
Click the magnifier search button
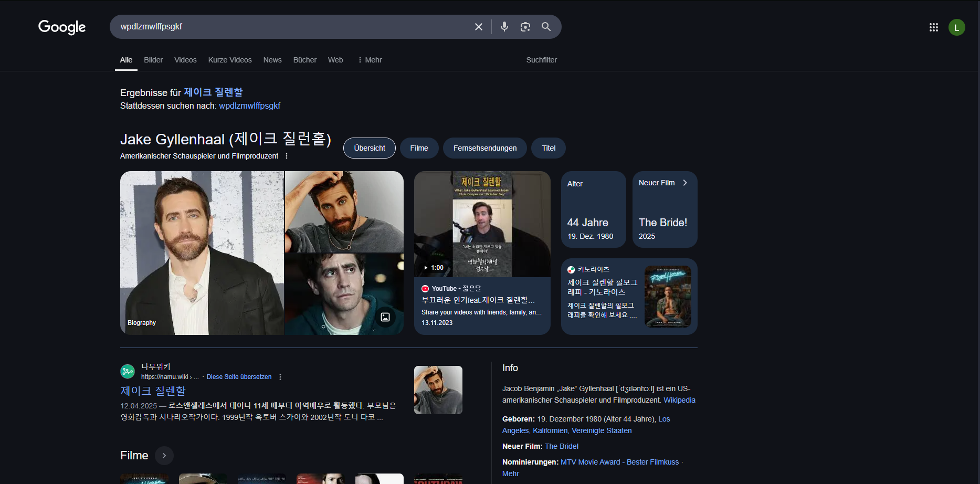coord(546,27)
